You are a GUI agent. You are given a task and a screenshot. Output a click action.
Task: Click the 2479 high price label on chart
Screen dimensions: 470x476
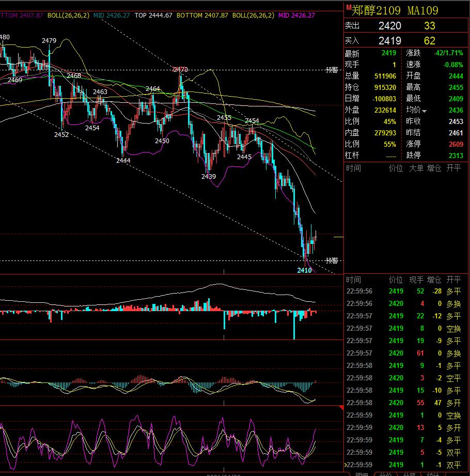coord(49,40)
